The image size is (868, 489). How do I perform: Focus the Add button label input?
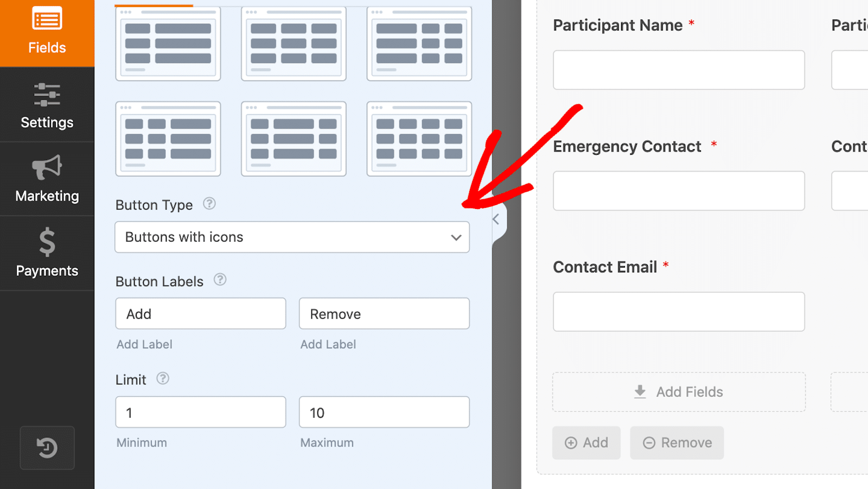click(x=201, y=314)
